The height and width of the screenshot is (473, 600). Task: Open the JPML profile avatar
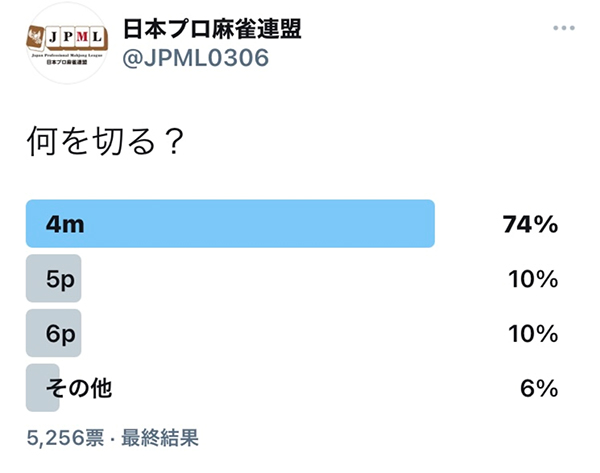tap(67, 43)
